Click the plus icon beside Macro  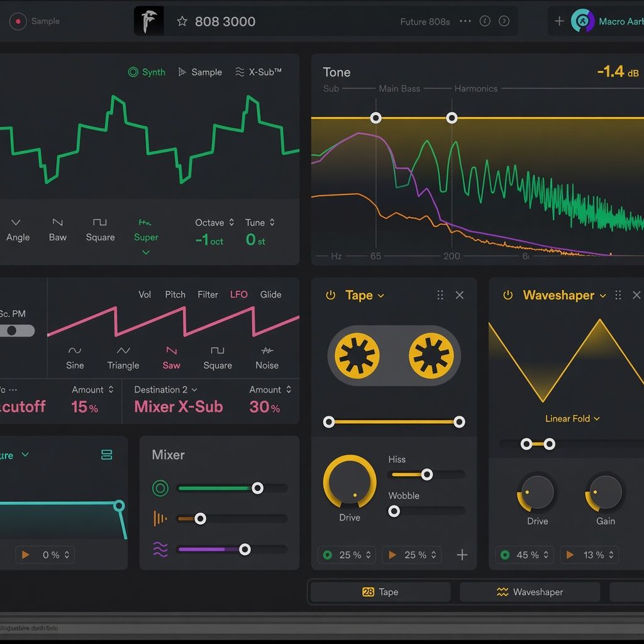pyautogui.click(x=559, y=21)
